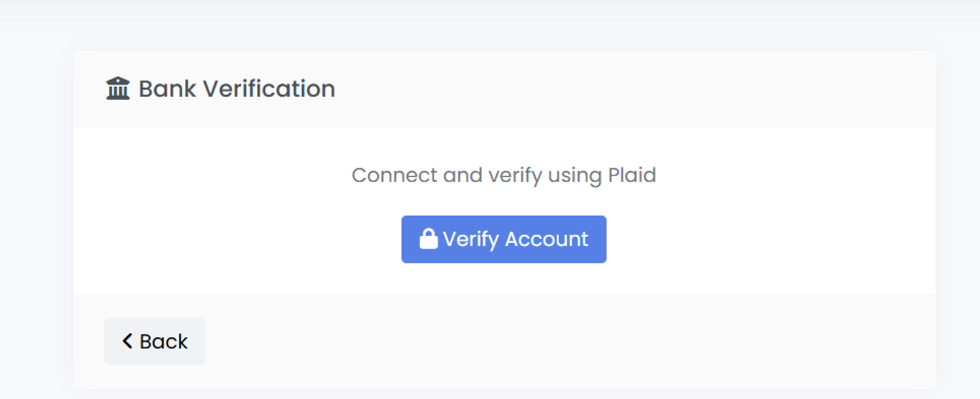Click the word Verification in the title
This screenshot has width=980, height=399.
[x=269, y=88]
